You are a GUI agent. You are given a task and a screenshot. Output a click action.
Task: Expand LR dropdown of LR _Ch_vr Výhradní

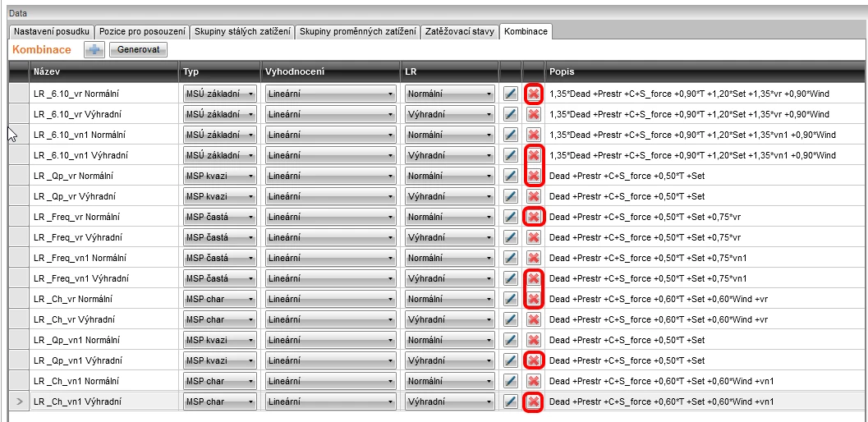coord(449,319)
